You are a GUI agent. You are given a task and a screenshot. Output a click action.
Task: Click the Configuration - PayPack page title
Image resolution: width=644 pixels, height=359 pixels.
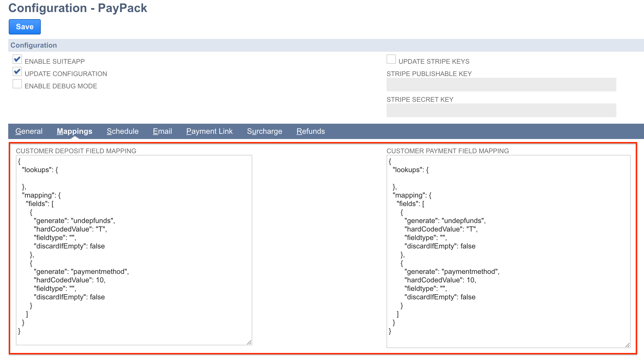(x=78, y=8)
